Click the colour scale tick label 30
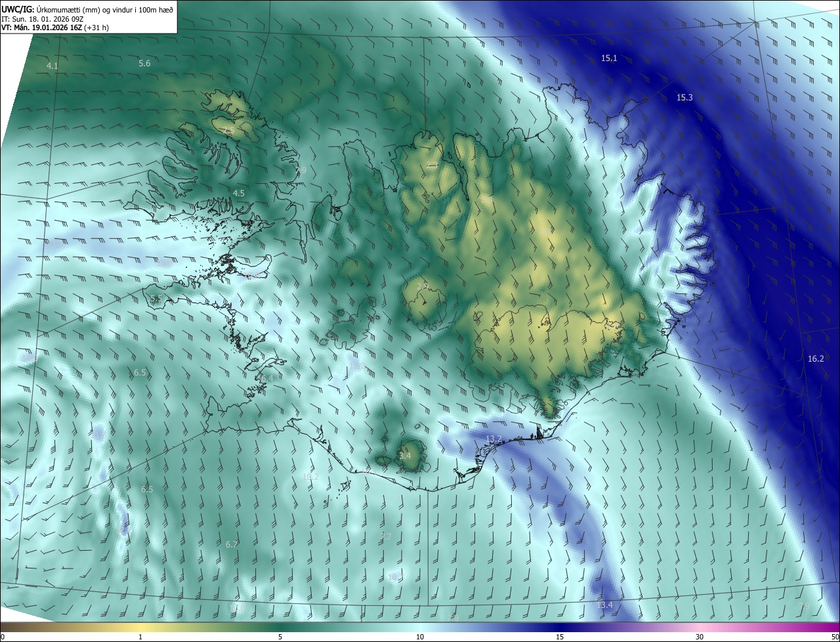The width and height of the screenshot is (840, 642). [x=700, y=637]
